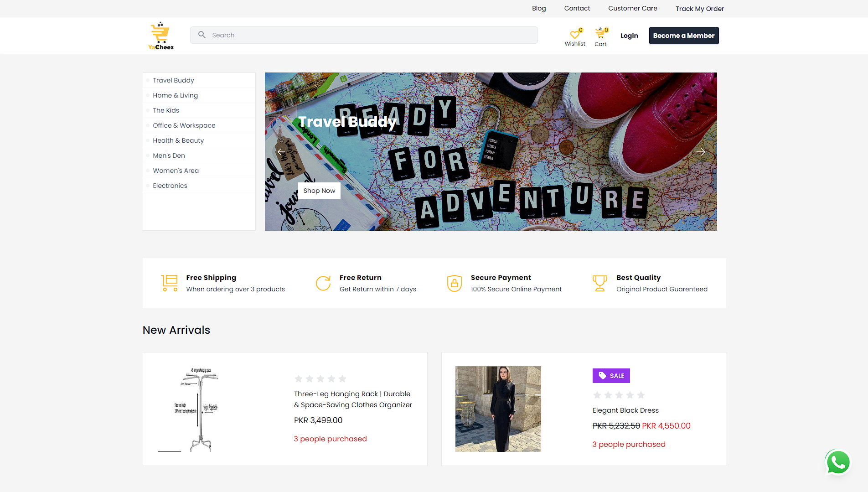
Task: Open the shopping Cart icon
Action: click(x=600, y=34)
